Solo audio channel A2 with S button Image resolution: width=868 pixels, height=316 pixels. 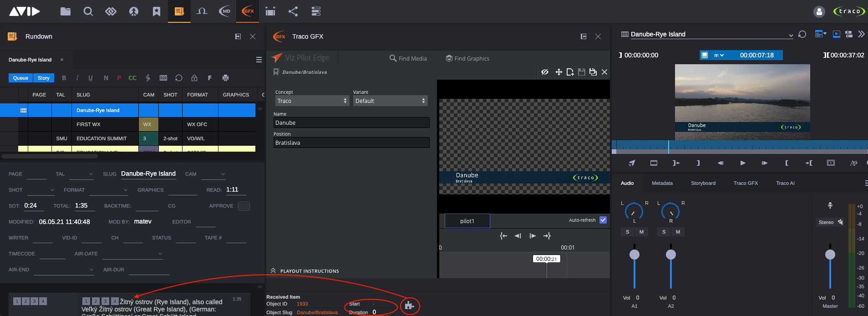[664, 232]
